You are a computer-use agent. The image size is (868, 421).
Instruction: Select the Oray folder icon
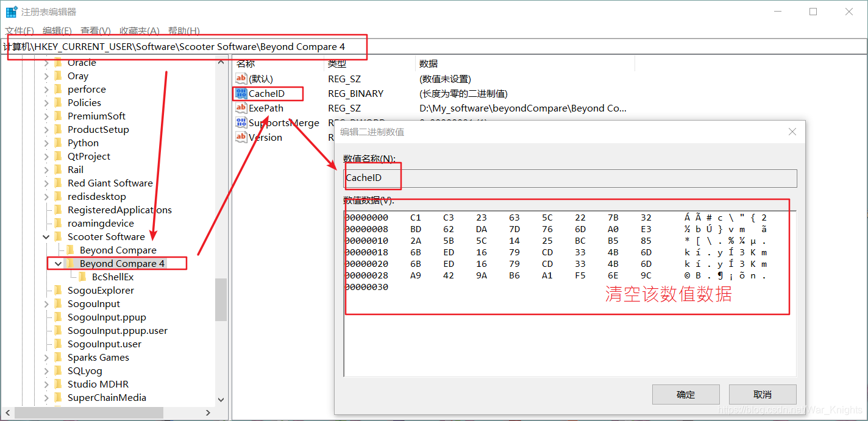pyautogui.click(x=59, y=76)
